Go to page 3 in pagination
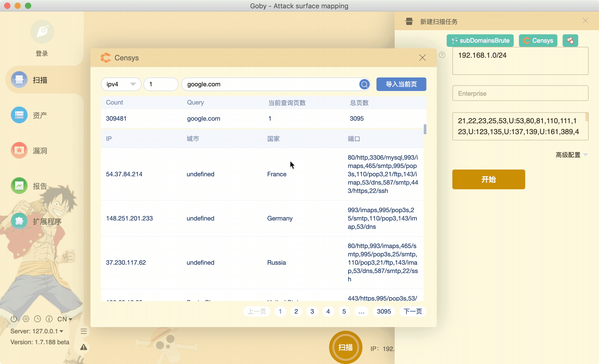This screenshot has width=599, height=364. [312, 311]
